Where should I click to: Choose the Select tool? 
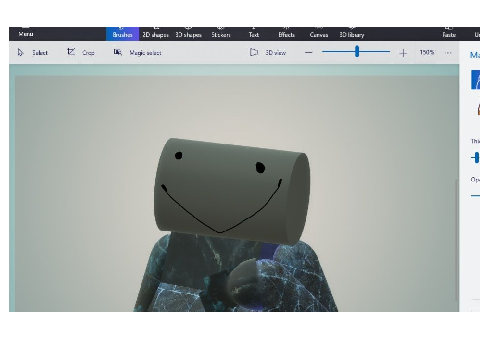tap(32, 53)
